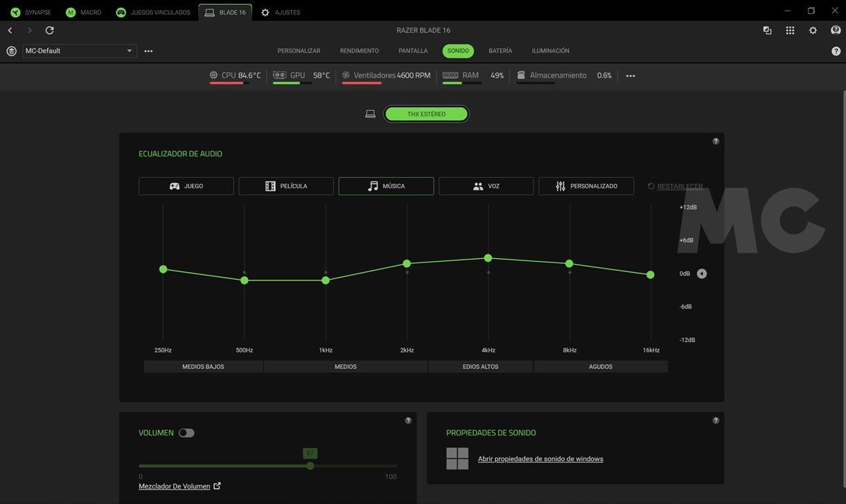846x504 pixels.
Task: Open the settings gear icon at top right
Action: [813, 30]
